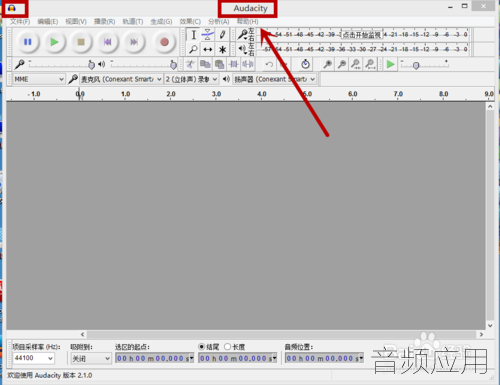Click the recording level microphone icon near slider
This screenshot has width=500, height=385.
pyautogui.click(x=19, y=64)
